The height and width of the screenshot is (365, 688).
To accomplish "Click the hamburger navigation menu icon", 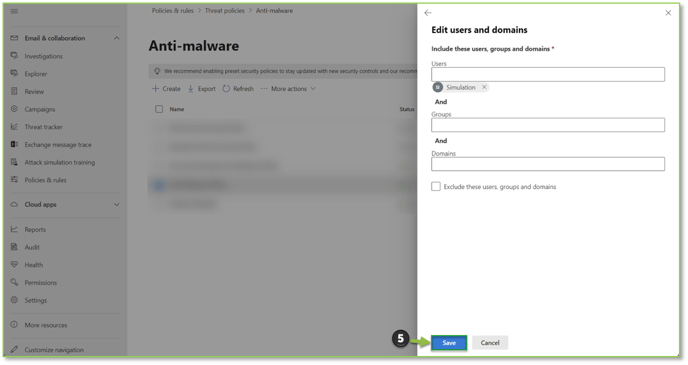I will pos(14,11).
